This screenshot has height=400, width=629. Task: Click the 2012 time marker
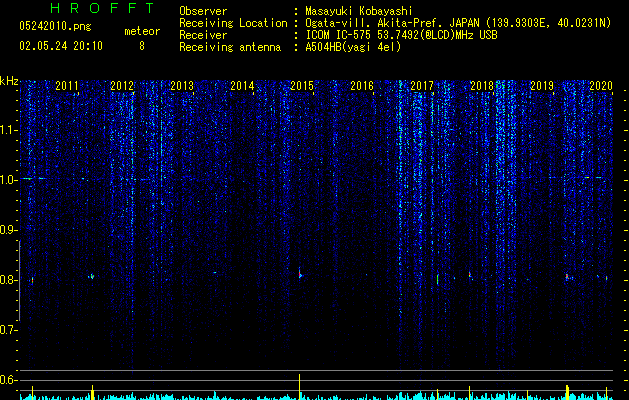[x=122, y=86]
